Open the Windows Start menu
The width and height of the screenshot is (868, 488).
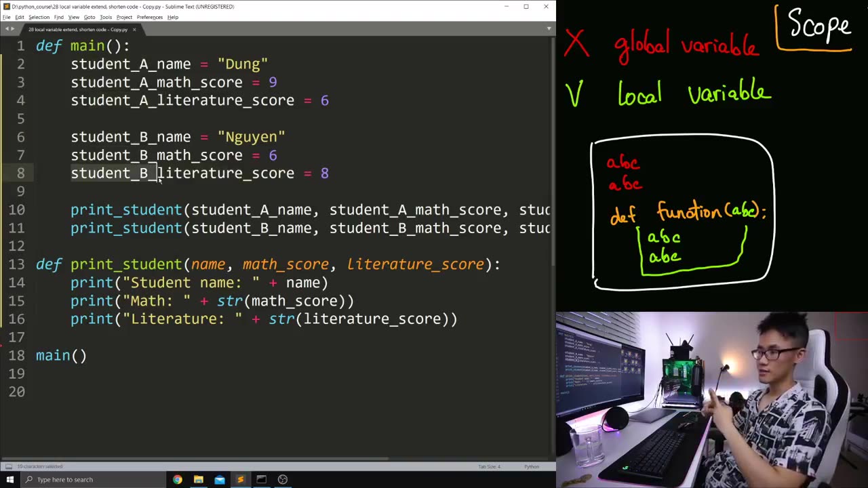pyautogui.click(x=9, y=479)
